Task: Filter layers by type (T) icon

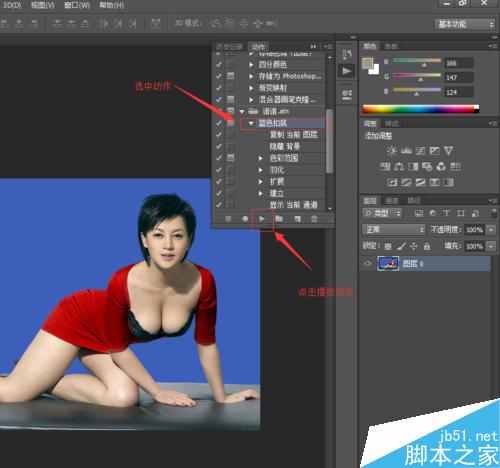Action: click(x=447, y=213)
